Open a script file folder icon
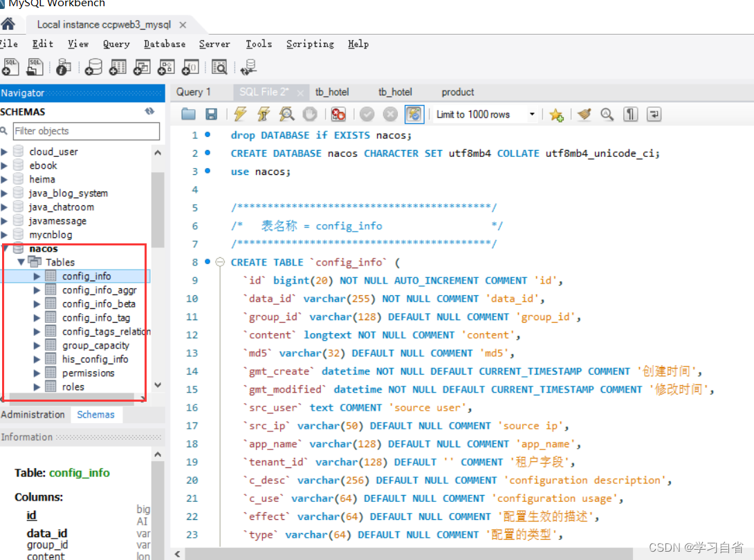 pyautogui.click(x=188, y=114)
